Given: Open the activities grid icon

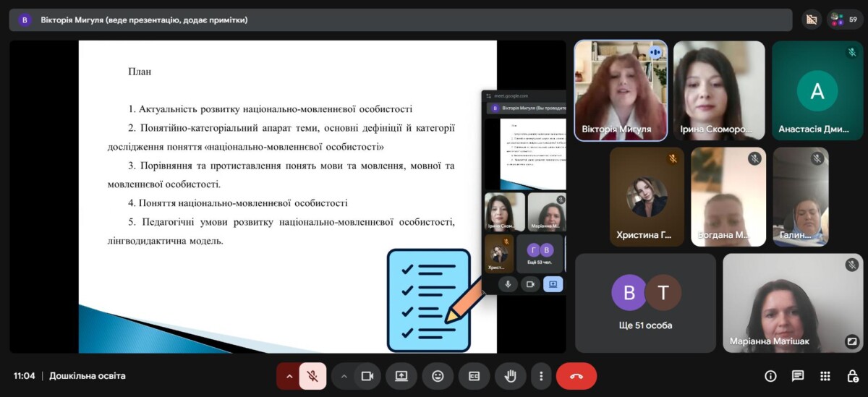Looking at the screenshot, I should [825, 376].
